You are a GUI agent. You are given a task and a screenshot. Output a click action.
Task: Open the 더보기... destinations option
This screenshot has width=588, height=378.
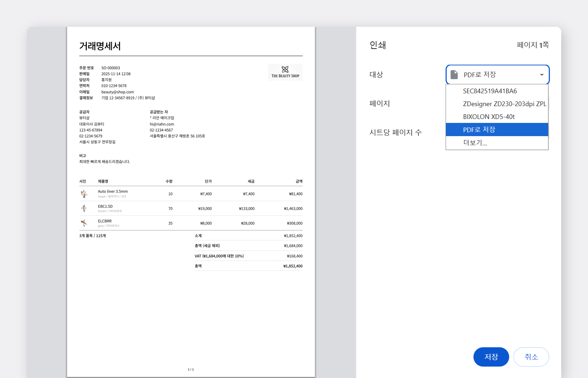click(475, 143)
